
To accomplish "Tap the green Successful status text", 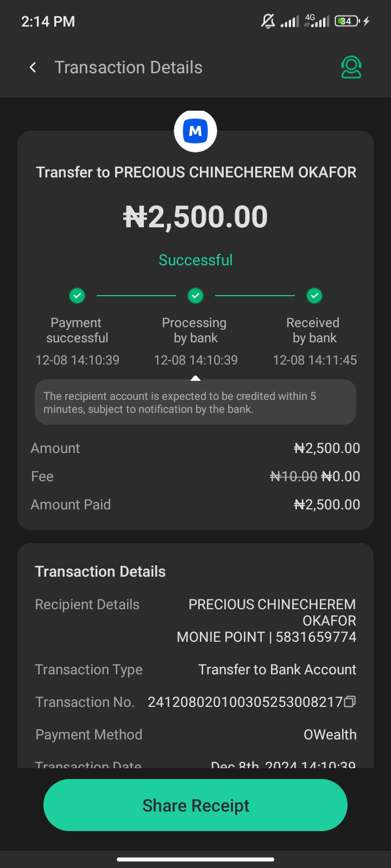I will pos(195,260).
